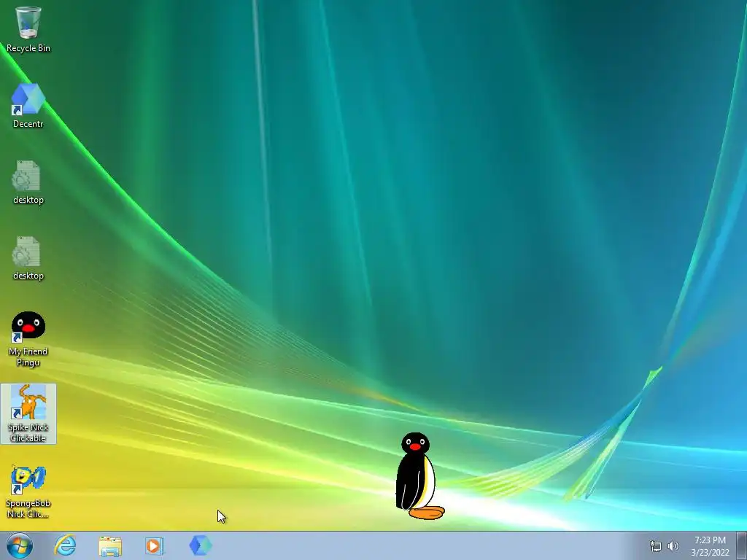
Task: Click the 7:23 PM clock in the tray
Action: coord(710,546)
